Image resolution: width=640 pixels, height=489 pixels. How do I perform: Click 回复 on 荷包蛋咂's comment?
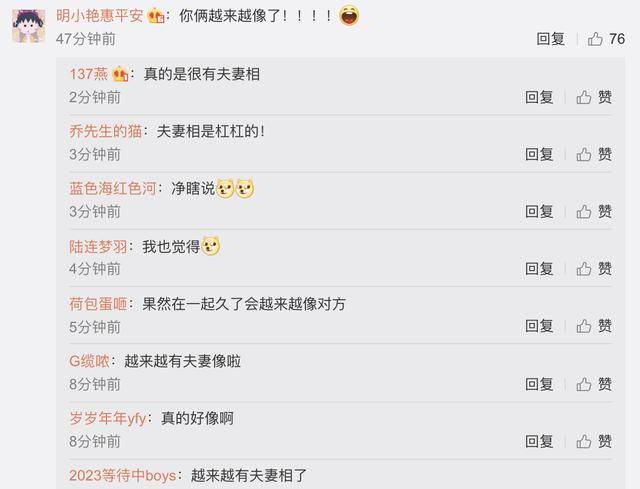tap(539, 326)
